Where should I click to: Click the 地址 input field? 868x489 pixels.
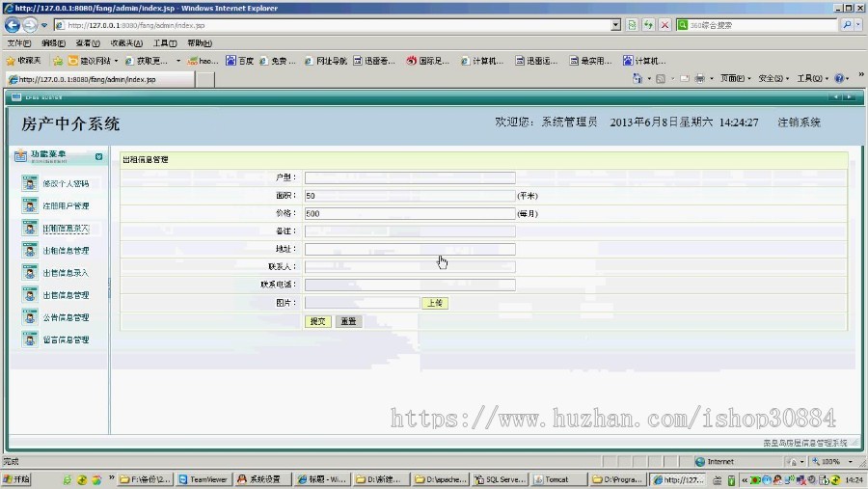[410, 249]
